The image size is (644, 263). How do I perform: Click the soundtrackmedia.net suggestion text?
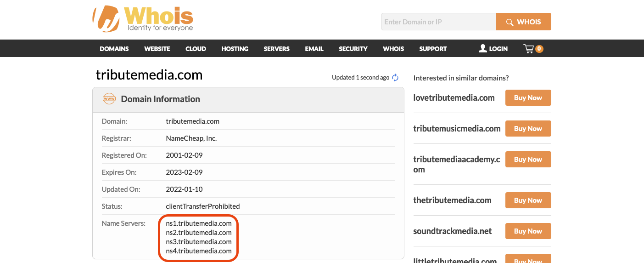(452, 231)
